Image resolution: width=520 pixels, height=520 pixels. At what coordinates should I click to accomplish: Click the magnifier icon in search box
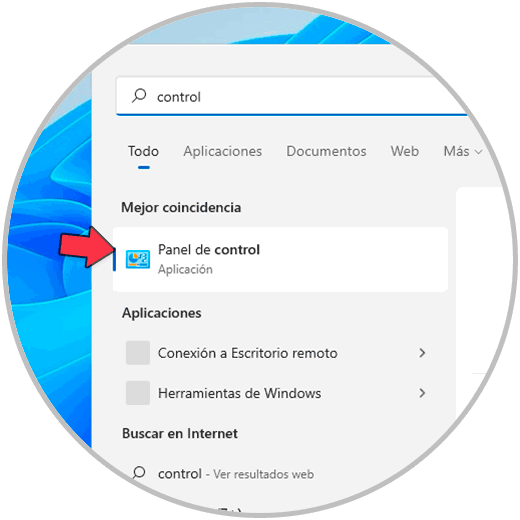[139, 96]
